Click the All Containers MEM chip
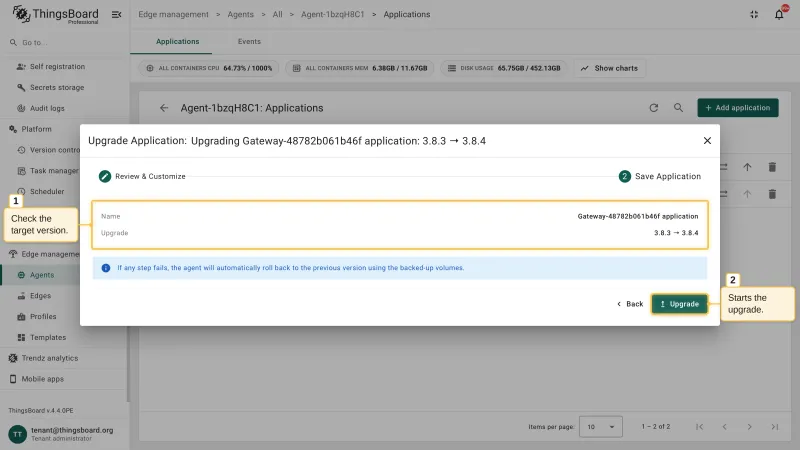800x450 pixels. (359, 68)
